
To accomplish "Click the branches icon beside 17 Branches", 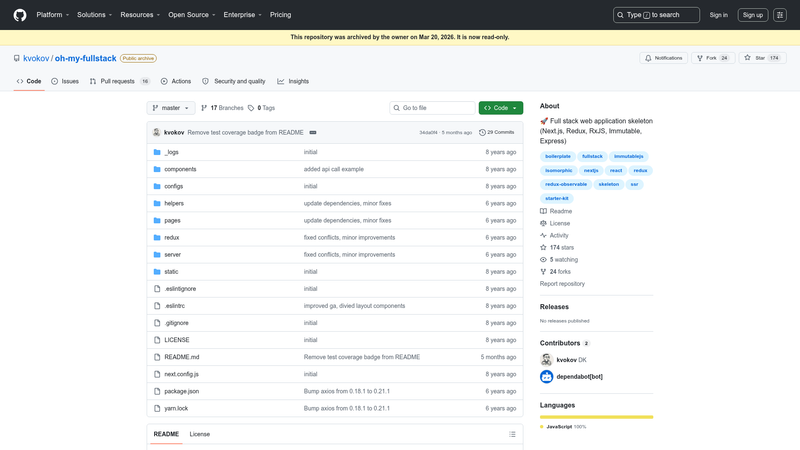I will tap(204, 108).
